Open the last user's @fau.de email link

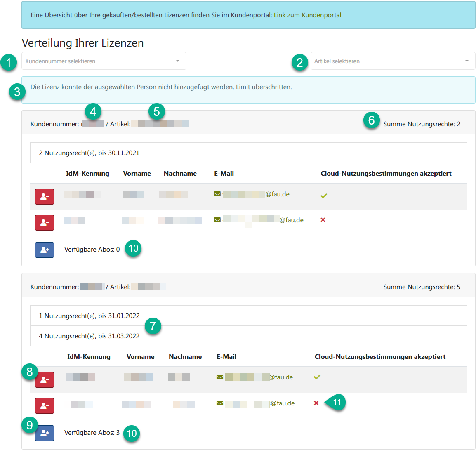(x=282, y=403)
